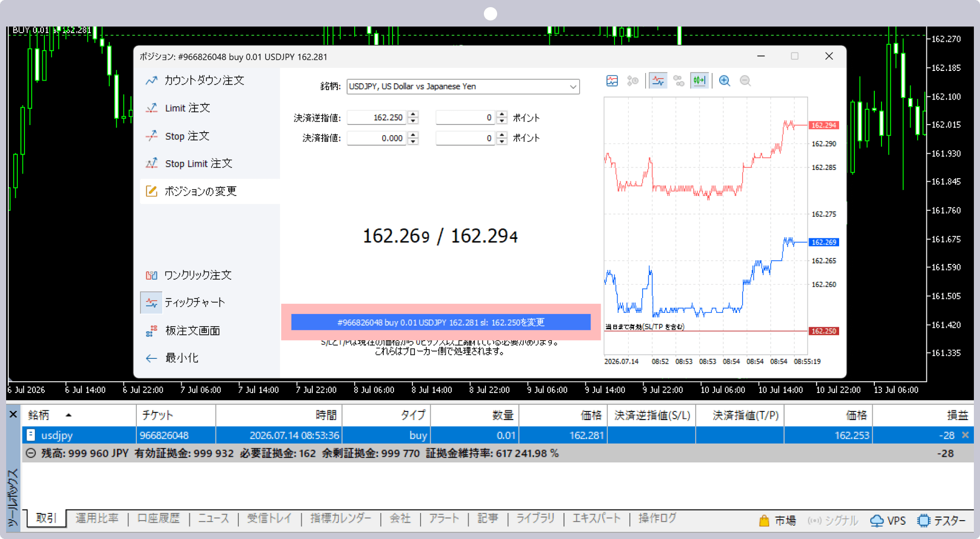The height and width of the screenshot is (539, 980).
Task: Click the circle icon beside 残高
Action: [31, 453]
